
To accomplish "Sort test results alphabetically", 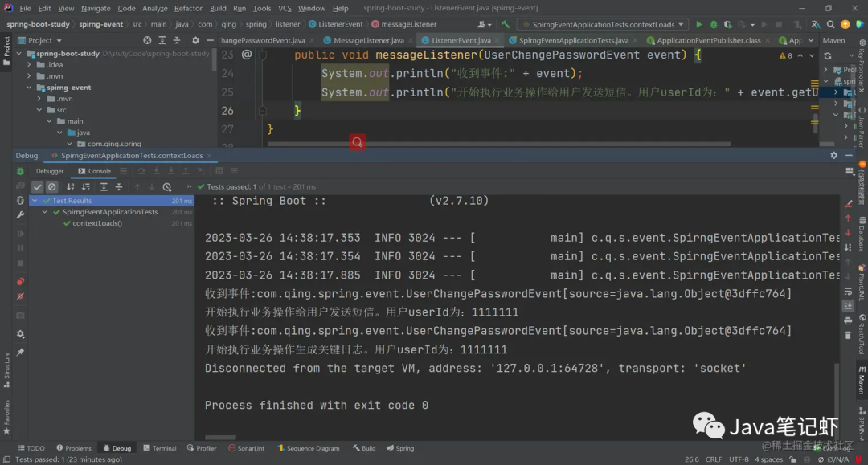I will [70, 186].
